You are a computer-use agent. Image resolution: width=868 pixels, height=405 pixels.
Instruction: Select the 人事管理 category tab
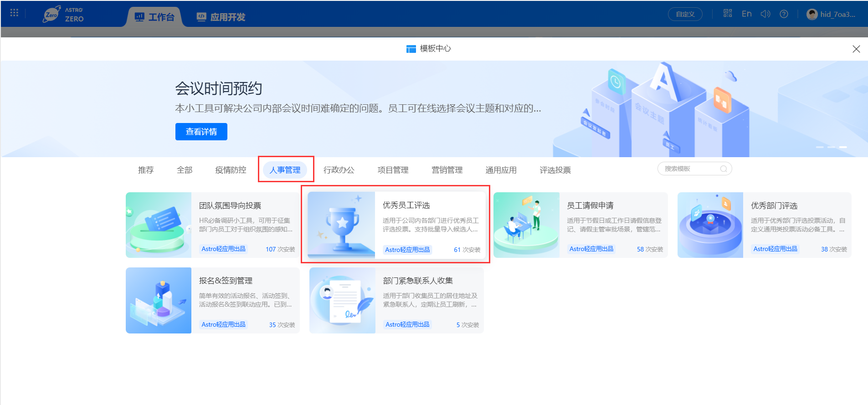click(x=285, y=170)
